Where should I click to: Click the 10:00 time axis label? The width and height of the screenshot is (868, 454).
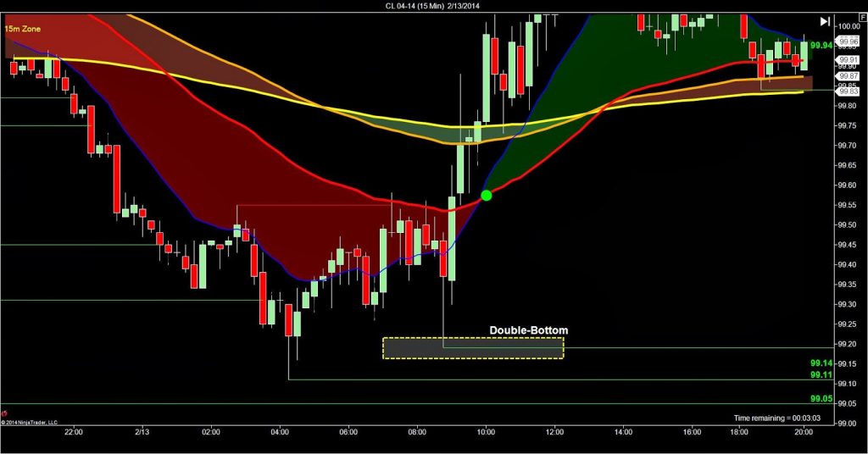[x=486, y=432]
